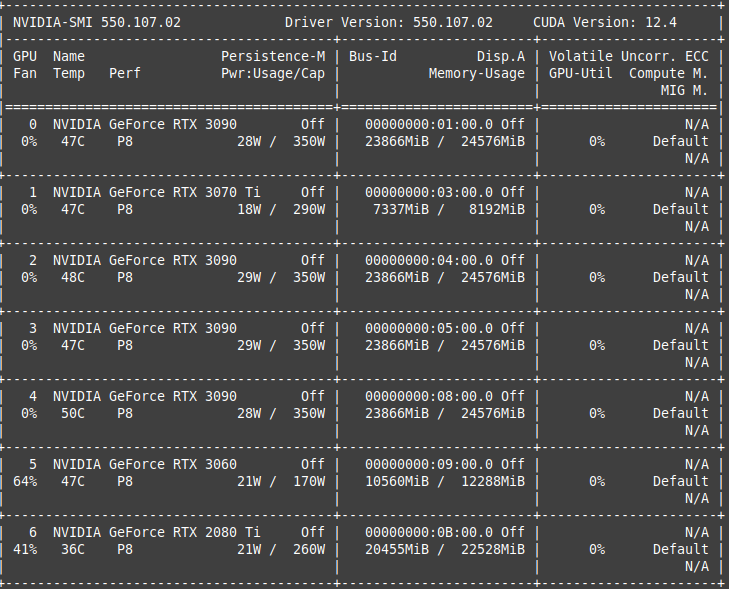The image size is (729, 589).
Task: Select 'NVIDIA GeForce RTX 3060' name
Action: [x=145, y=464]
